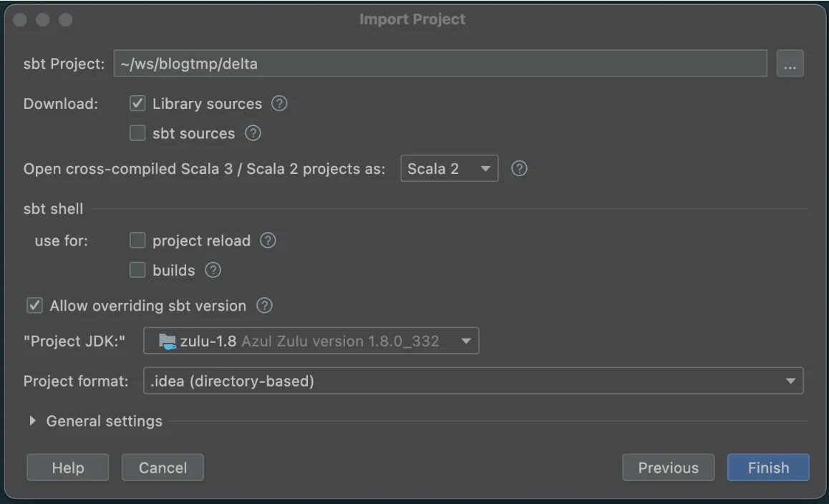Click help icon beside Scala 2 dropdown

pyautogui.click(x=520, y=169)
